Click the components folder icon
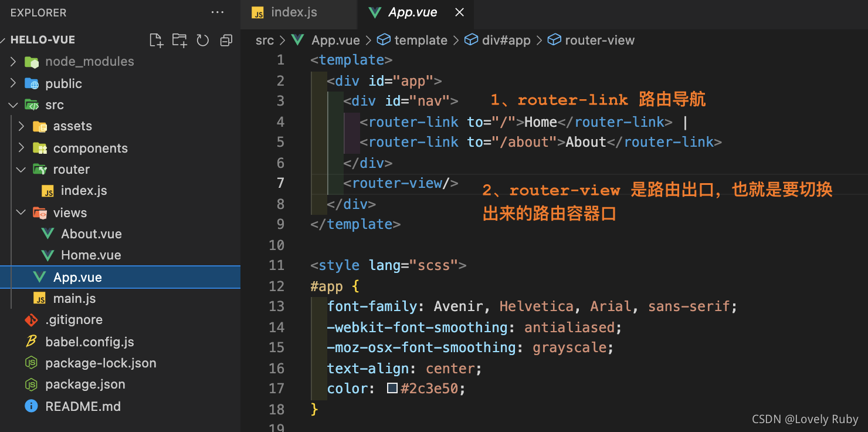Screen dimensions: 868x432 tap(40, 148)
